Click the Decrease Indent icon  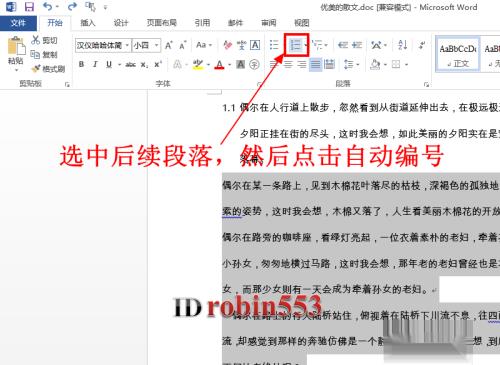coord(343,45)
